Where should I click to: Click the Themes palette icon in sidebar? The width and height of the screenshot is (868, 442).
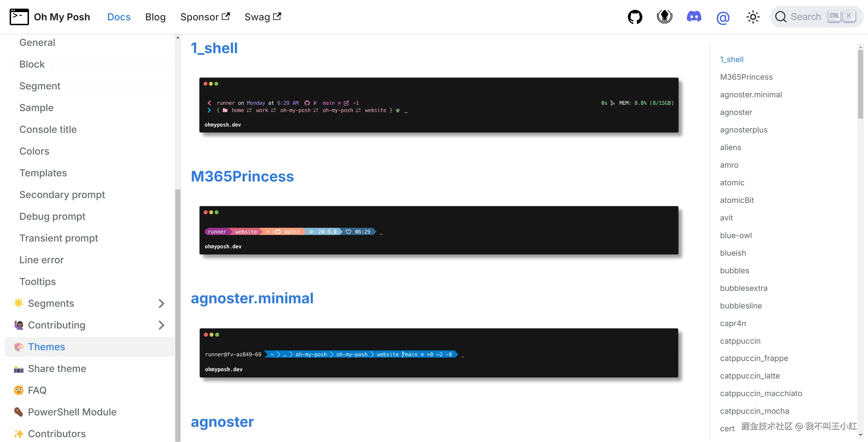click(19, 347)
